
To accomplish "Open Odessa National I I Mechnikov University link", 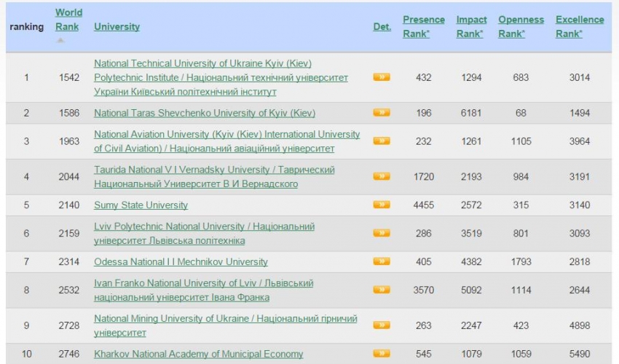I will 181,262.
